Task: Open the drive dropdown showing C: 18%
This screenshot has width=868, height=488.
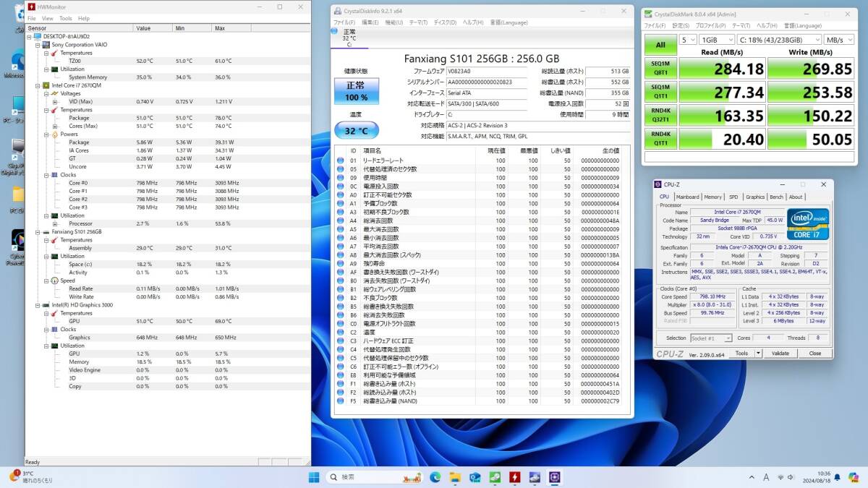Action: coord(779,40)
